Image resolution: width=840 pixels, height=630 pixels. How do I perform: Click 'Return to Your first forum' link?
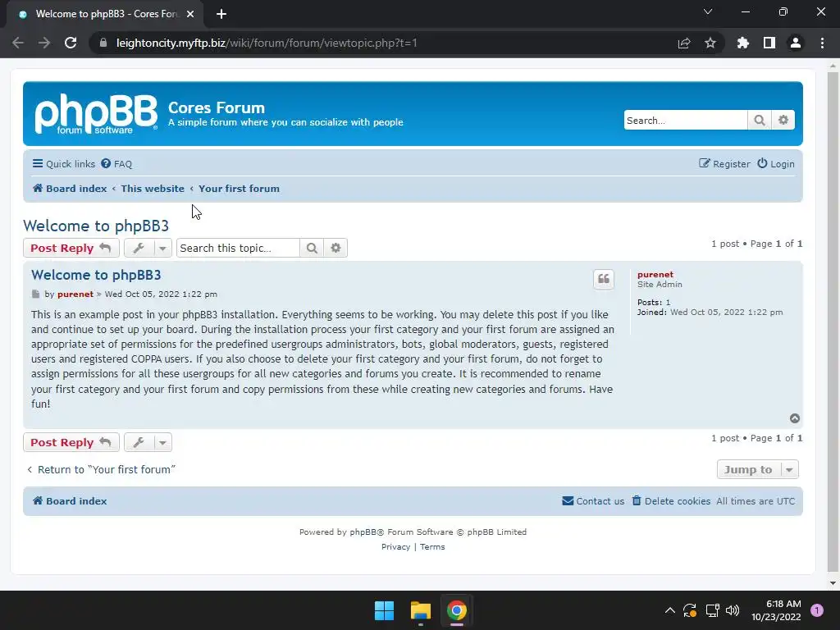(x=101, y=470)
